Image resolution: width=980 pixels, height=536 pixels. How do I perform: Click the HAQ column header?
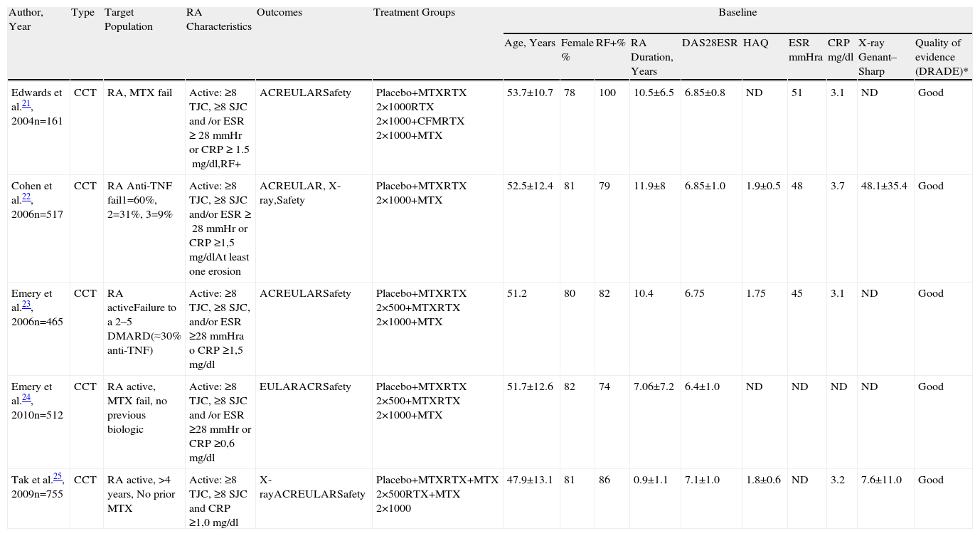click(755, 43)
